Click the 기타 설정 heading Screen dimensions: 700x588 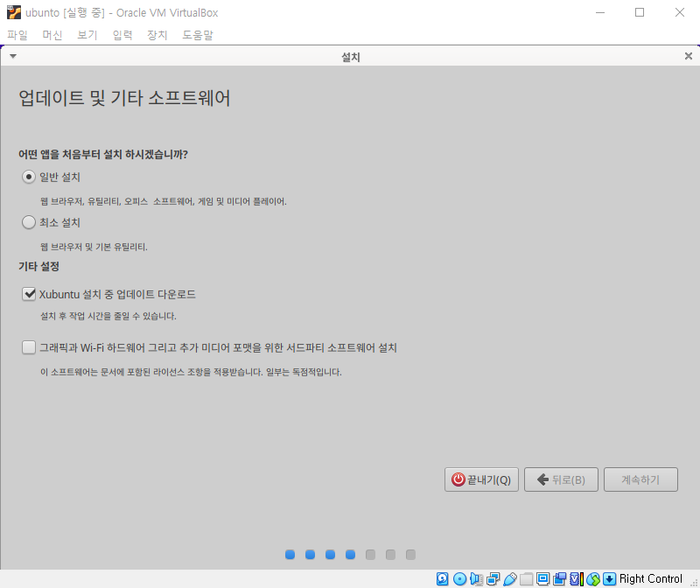pyautogui.click(x=38, y=267)
